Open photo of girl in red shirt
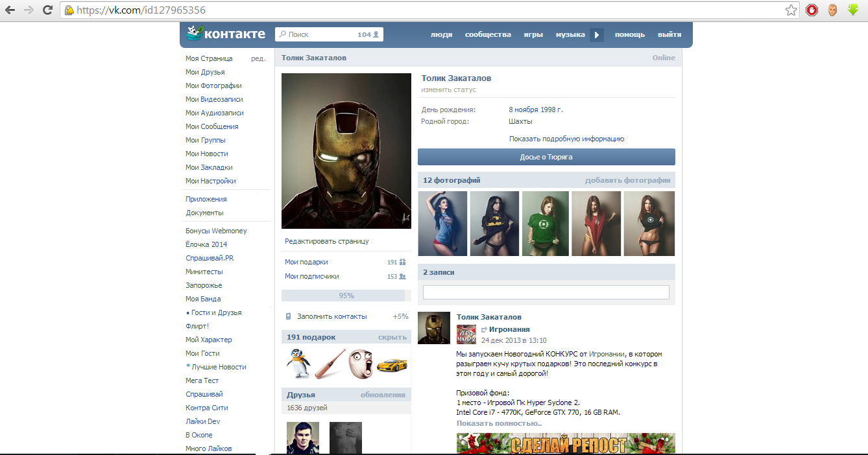This screenshot has height=455, width=868. [x=596, y=224]
